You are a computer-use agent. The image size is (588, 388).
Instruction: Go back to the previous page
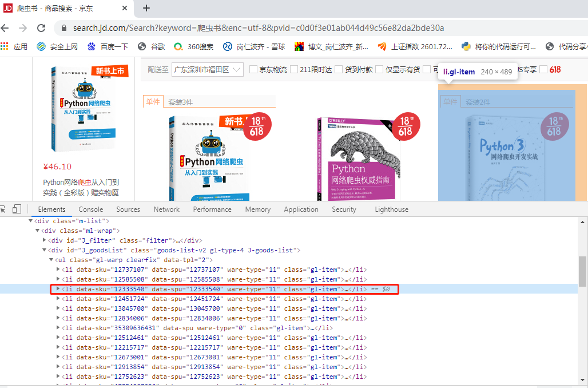coord(5,28)
